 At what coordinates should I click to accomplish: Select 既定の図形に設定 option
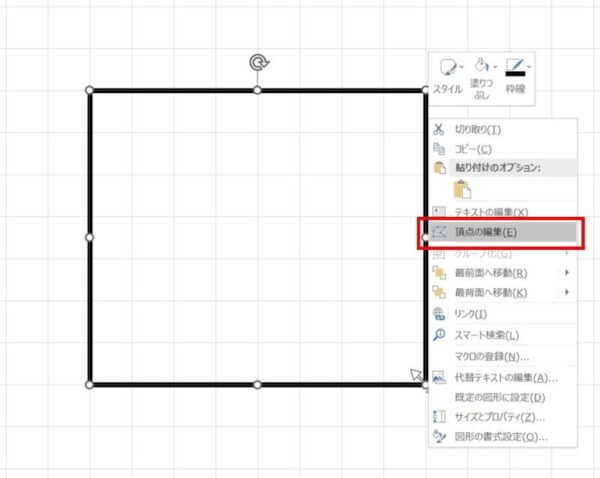pos(499,397)
